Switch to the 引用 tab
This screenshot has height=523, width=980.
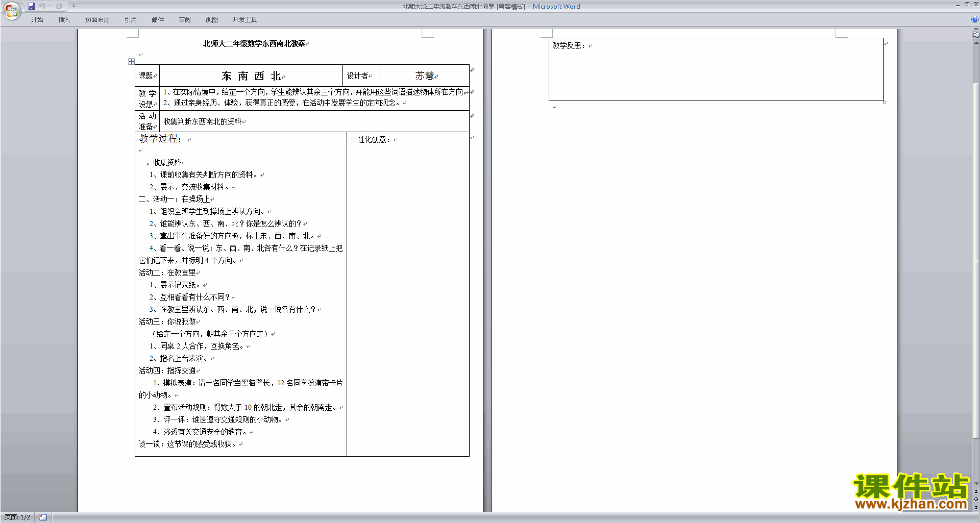[131, 20]
